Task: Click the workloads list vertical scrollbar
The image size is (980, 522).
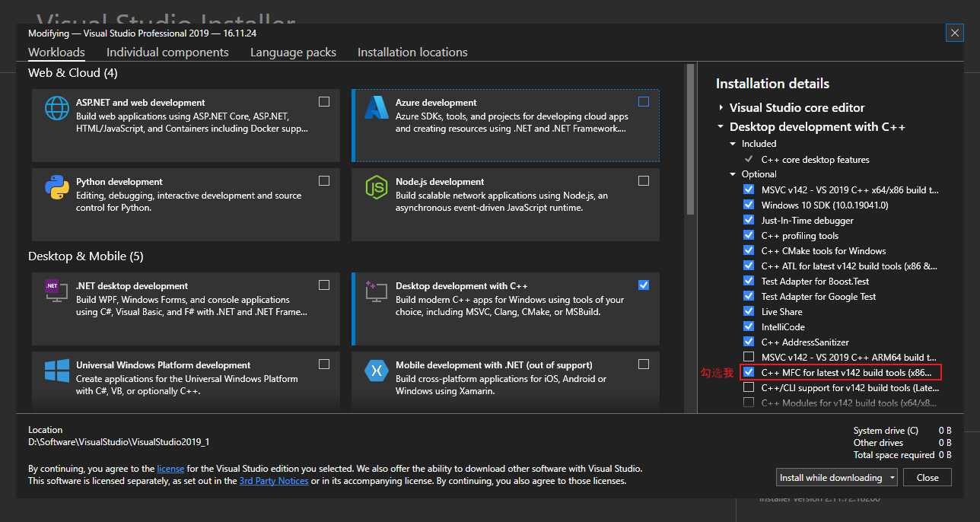Action: (x=691, y=140)
